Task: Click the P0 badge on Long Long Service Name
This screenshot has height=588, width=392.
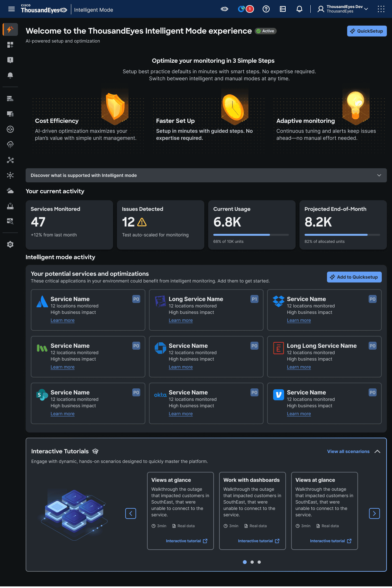Action: click(372, 346)
